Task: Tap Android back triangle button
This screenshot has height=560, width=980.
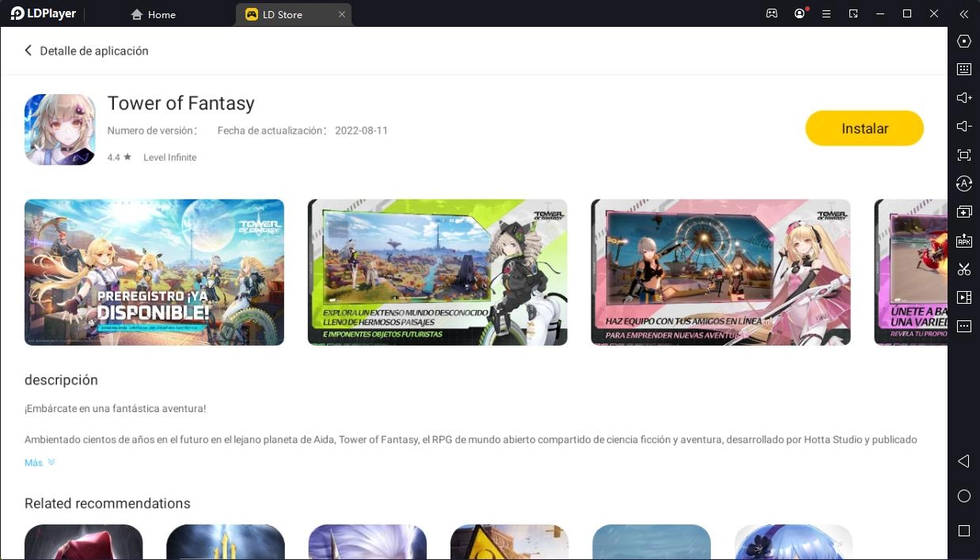Action: (x=963, y=461)
